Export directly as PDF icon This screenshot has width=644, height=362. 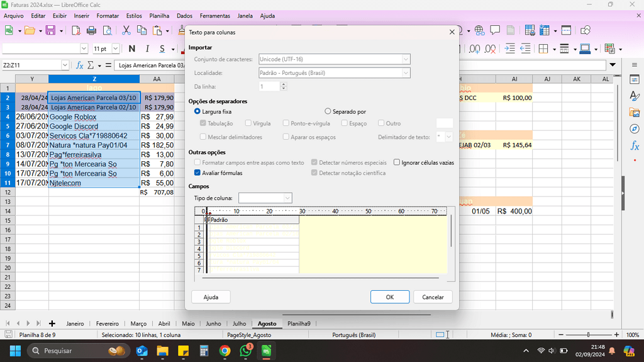(x=76, y=30)
